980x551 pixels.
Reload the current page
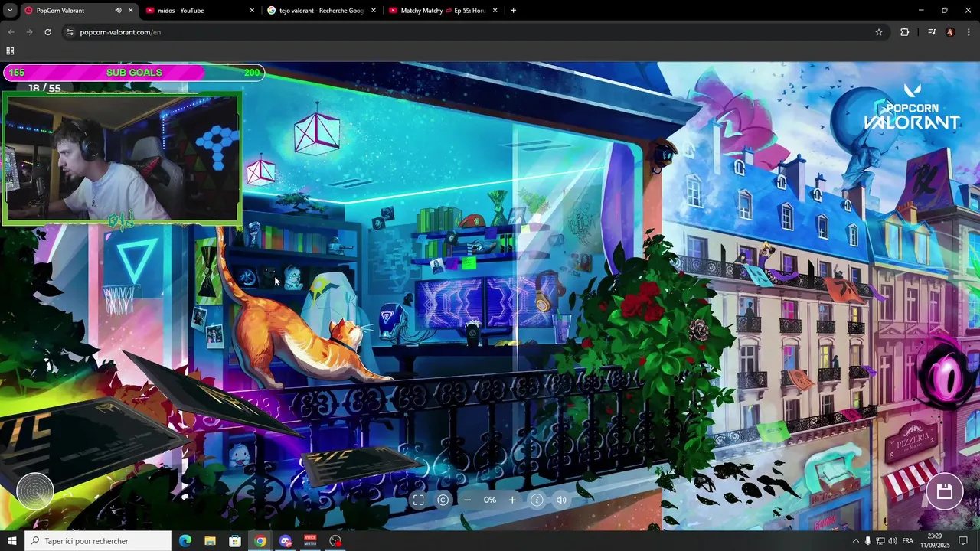(x=47, y=32)
